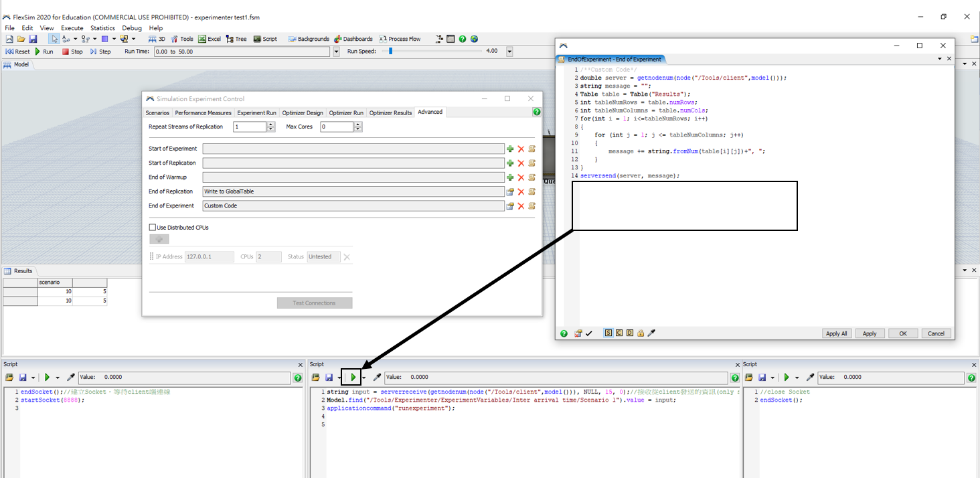Add a Start of Experiment trigger
The height and width of the screenshot is (478, 980).
point(510,149)
